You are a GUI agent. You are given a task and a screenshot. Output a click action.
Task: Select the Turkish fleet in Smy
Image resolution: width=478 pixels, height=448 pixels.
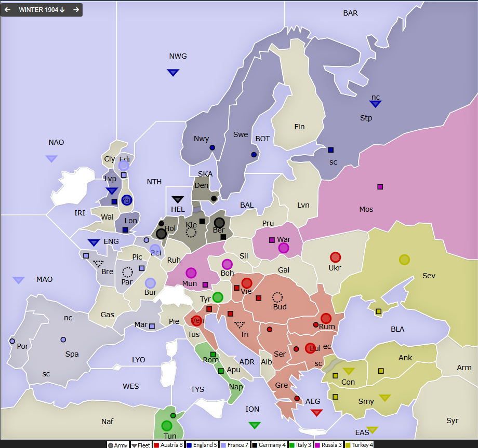tap(384, 398)
